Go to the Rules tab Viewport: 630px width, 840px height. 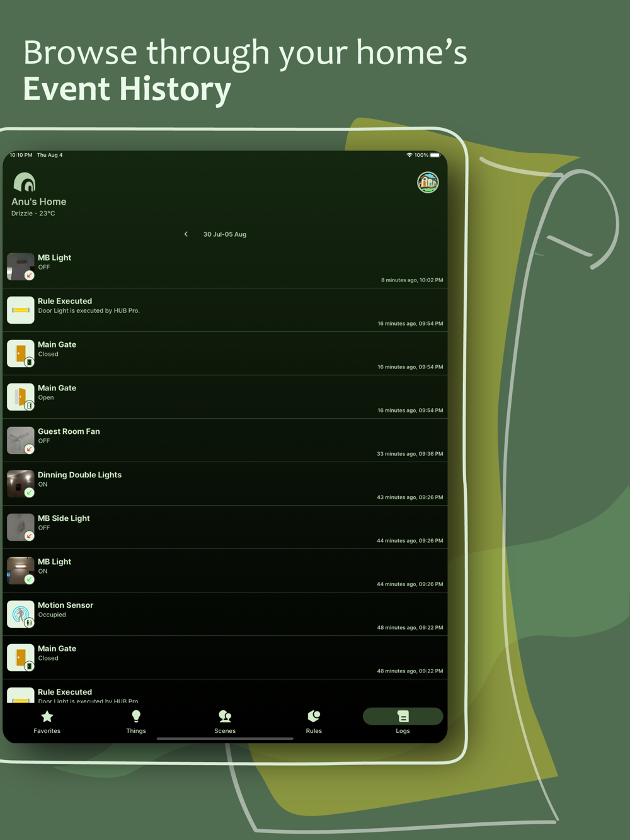(314, 722)
